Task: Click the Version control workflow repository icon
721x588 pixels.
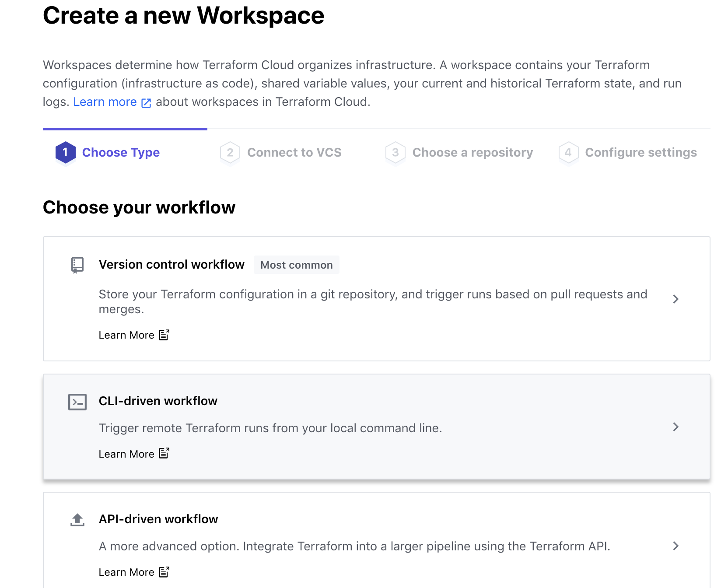Action: [x=77, y=265]
